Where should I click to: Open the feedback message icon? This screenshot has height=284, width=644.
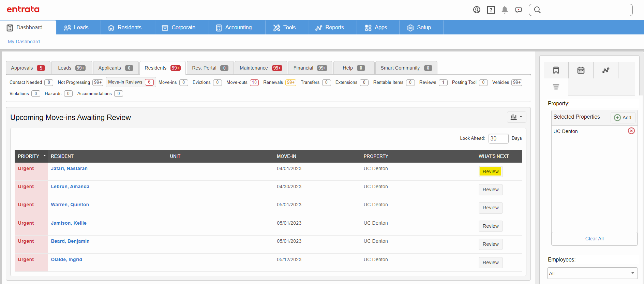click(519, 10)
